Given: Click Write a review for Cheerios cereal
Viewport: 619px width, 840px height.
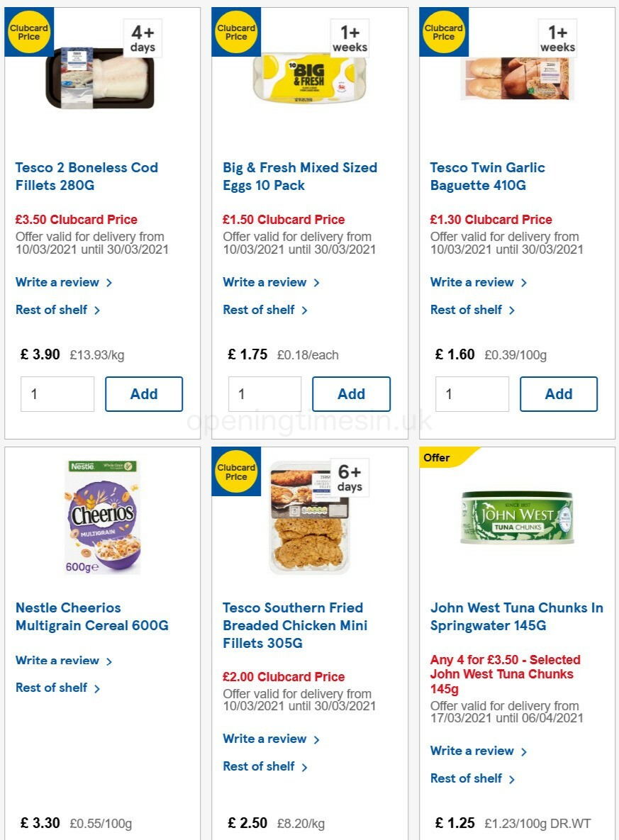Looking at the screenshot, I should tap(57, 660).
